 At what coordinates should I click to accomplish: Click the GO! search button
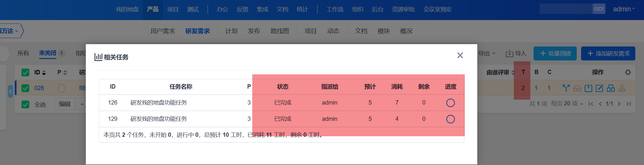[x=599, y=9]
